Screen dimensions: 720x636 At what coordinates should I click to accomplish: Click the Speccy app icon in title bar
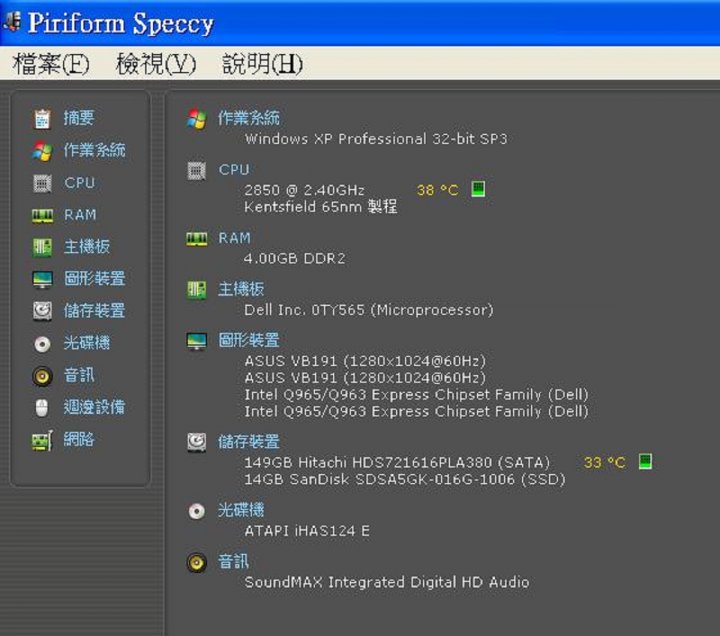click(12, 22)
